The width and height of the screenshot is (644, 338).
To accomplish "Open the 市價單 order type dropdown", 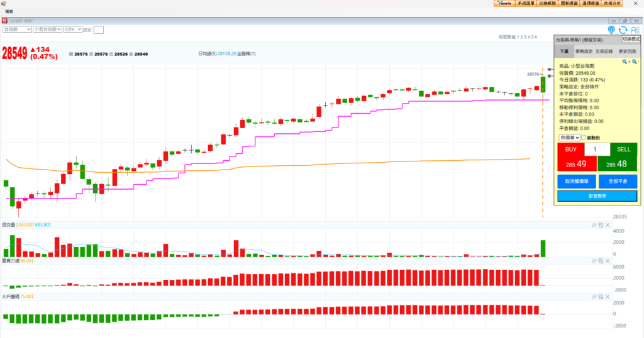I will coord(569,138).
